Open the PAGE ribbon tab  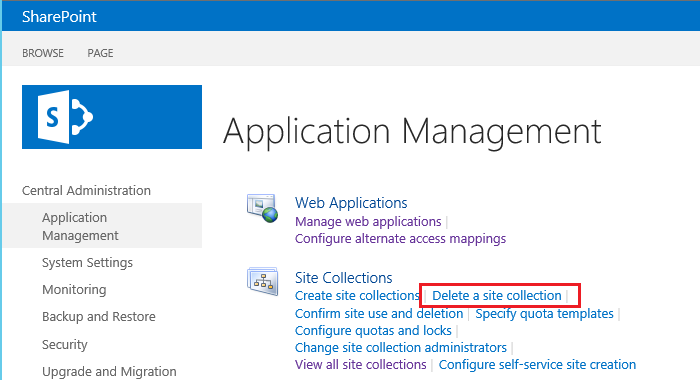(x=100, y=53)
